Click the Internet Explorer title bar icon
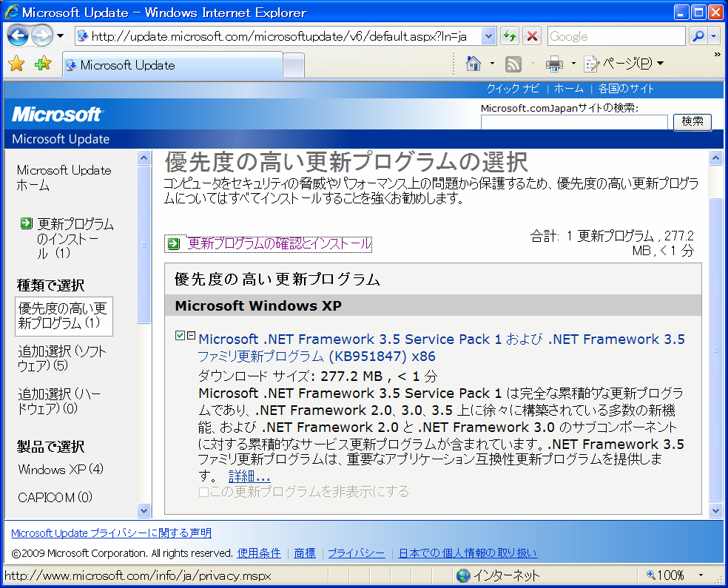The width and height of the screenshot is (728, 588). click(12, 12)
